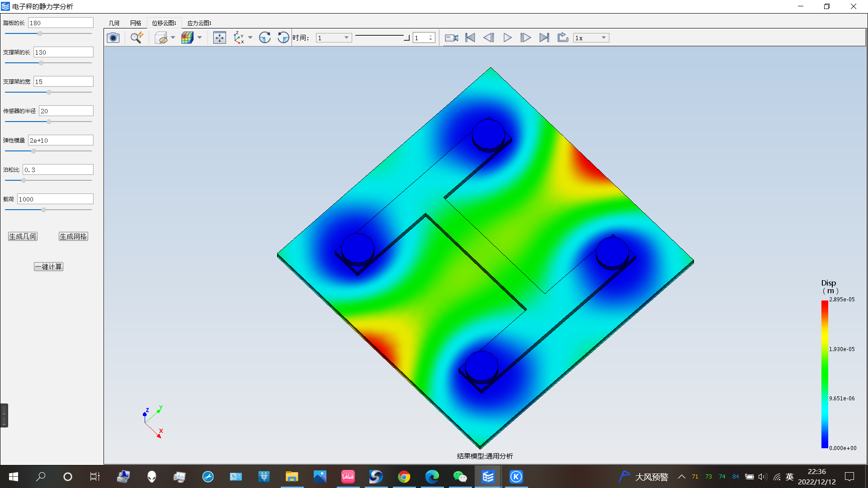Play the result animation
This screenshot has height=488, width=868.
tap(507, 38)
